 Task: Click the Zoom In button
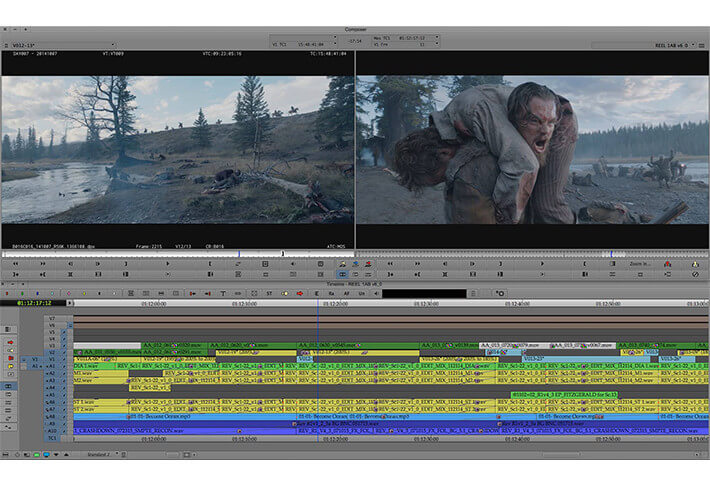639,264
